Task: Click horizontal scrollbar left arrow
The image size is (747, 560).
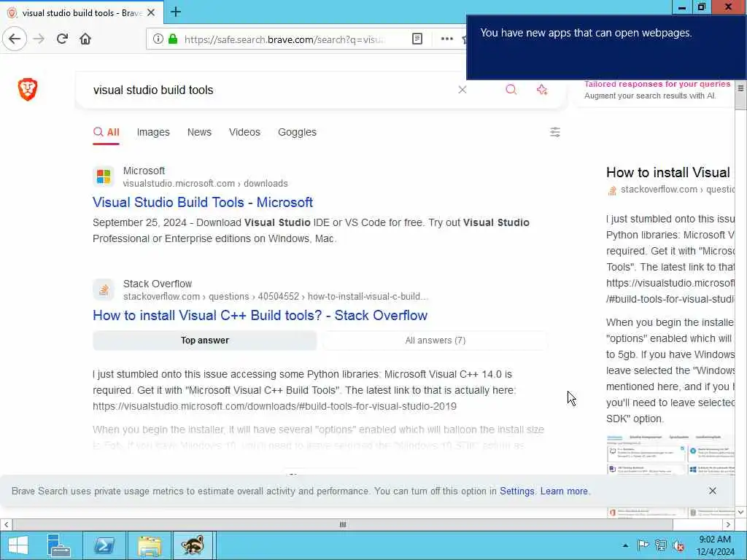Action: (6, 525)
